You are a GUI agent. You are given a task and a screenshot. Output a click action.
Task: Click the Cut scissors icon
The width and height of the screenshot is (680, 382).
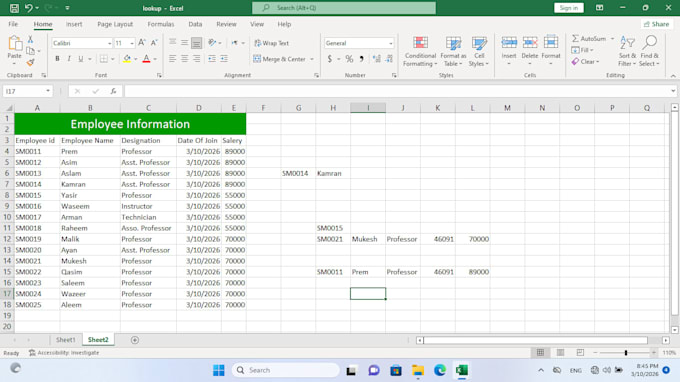tap(30, 39)
